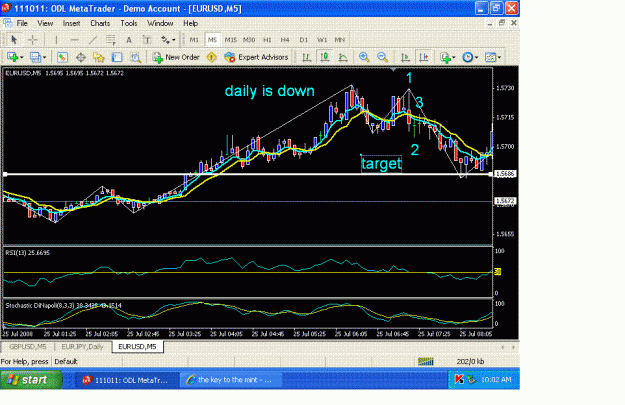This screenshot has width=625, height=405.
Task: Pick the horizontal line tool
Action: click(74, 39)
